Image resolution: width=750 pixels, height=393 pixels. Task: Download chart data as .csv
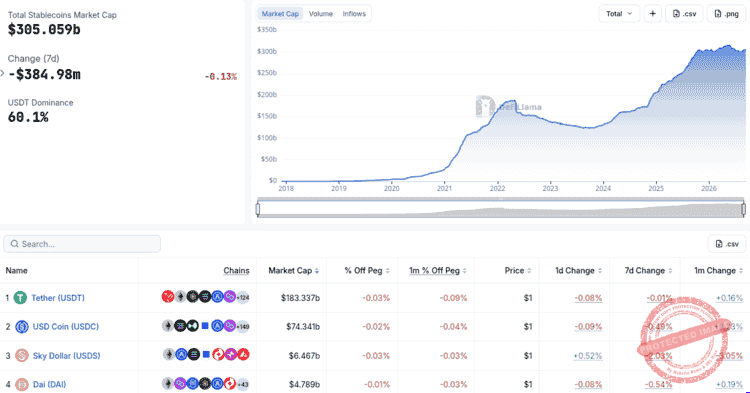[684, 14]
